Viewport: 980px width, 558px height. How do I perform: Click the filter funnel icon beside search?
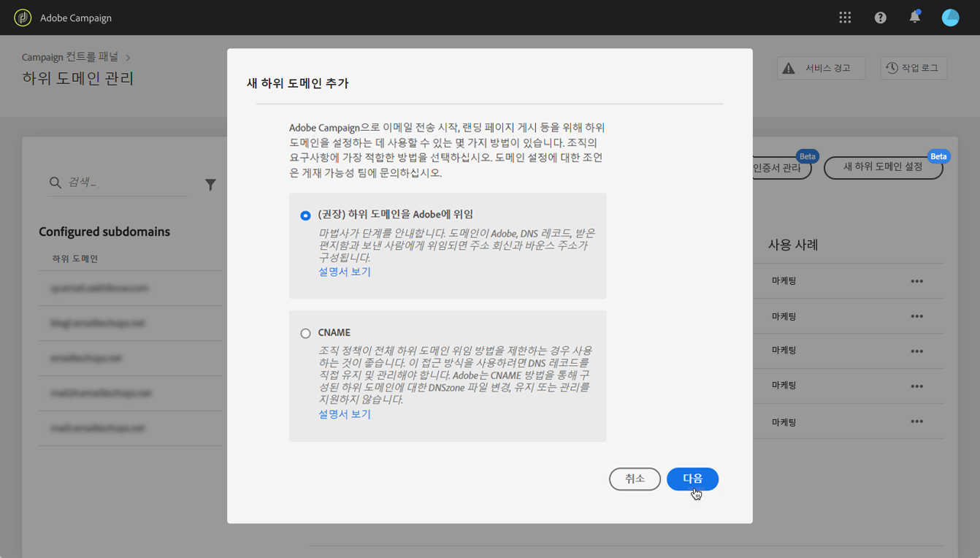tap(210, 185)
